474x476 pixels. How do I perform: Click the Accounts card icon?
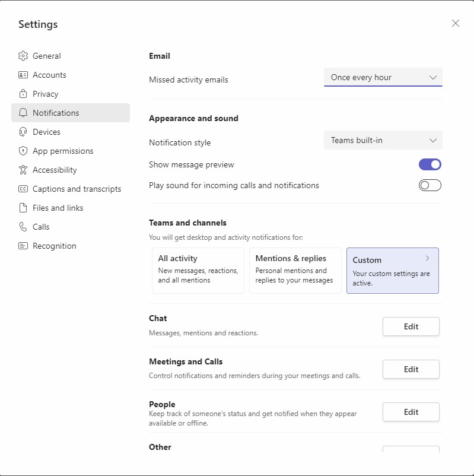tap(23, 75)
